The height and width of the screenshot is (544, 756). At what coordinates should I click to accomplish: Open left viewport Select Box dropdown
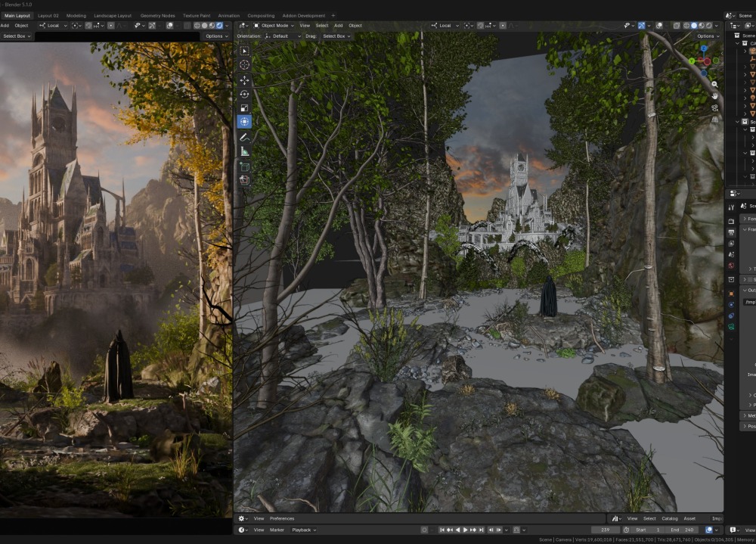[17, 36]
